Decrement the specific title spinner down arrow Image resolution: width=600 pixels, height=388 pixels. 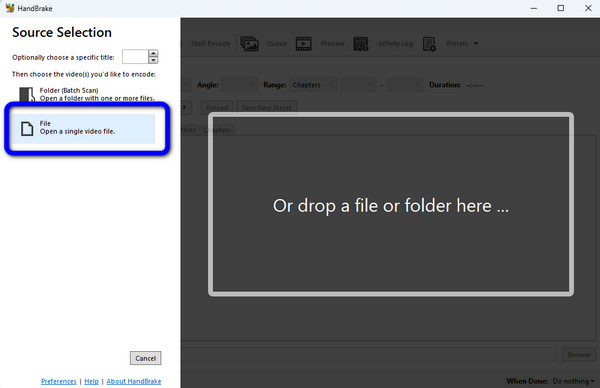coord(153,60)
